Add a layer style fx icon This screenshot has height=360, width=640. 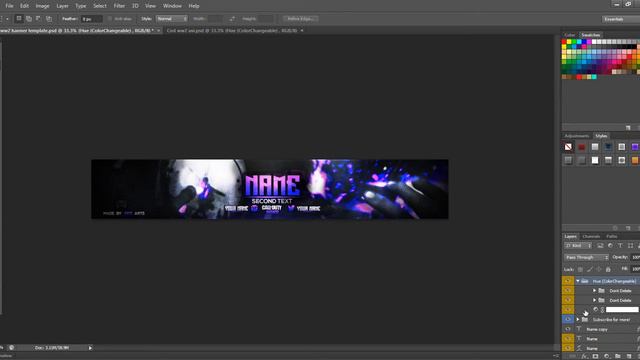[584, 356]
